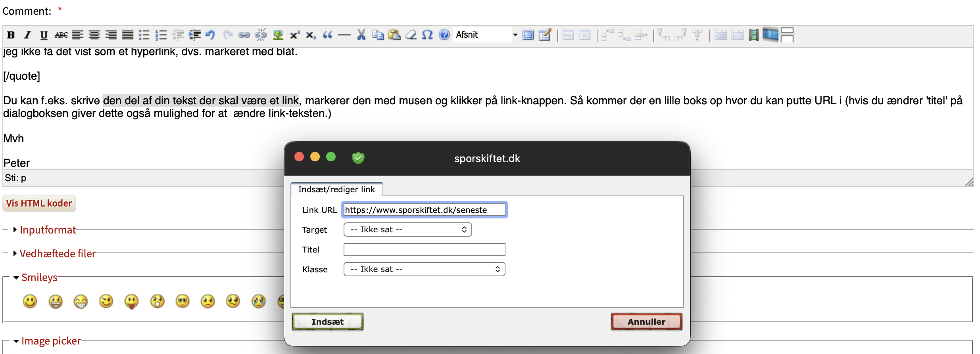Open the Klasse dropdown in link dialog

pyautogui.click(x=424, y=269)
